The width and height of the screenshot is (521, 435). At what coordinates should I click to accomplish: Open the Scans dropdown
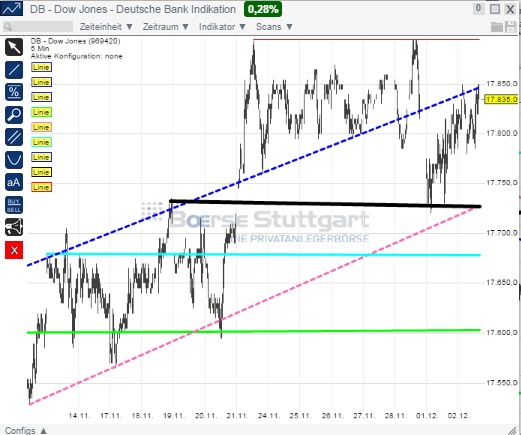click(x=274, y=27)
